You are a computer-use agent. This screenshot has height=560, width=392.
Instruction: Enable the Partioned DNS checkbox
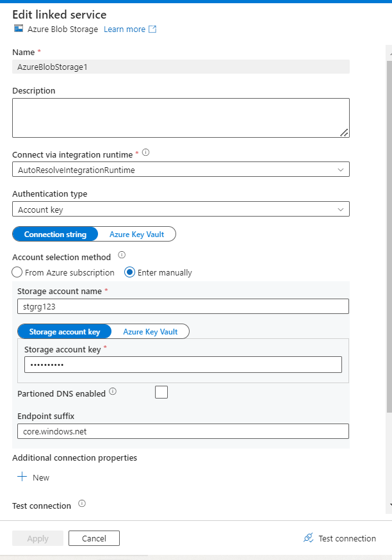coord(161,392)
